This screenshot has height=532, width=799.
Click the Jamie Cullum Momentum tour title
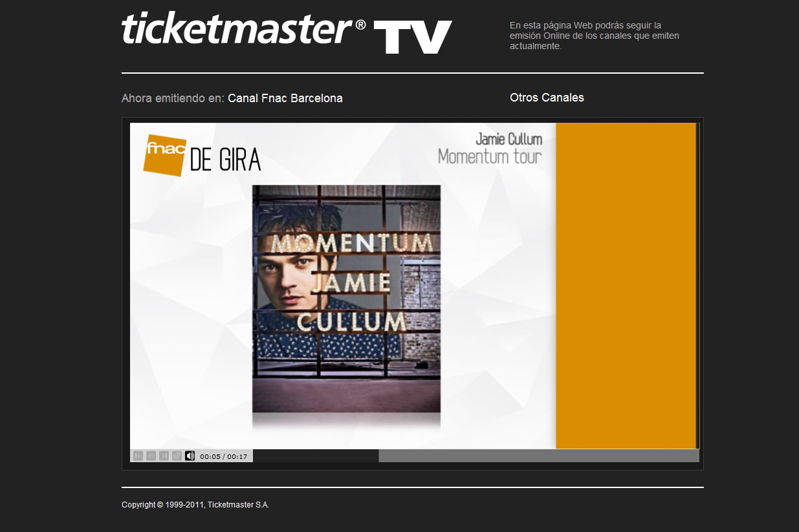click(x=490, y=148)
